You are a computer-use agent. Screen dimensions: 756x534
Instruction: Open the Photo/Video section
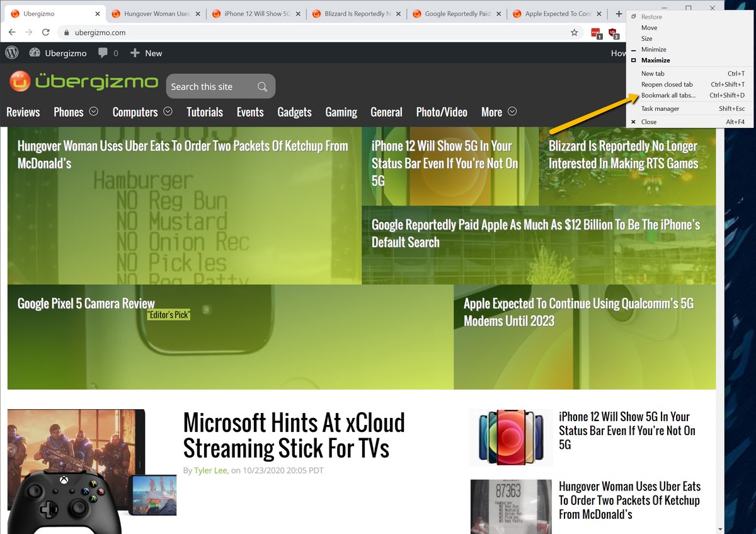(442, 112)
